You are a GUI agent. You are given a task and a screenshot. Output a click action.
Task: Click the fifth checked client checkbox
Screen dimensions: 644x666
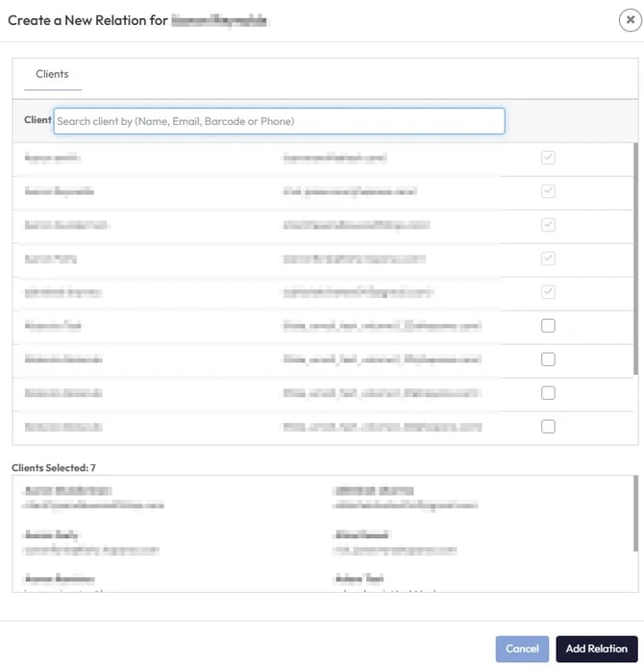coord(548,292)
